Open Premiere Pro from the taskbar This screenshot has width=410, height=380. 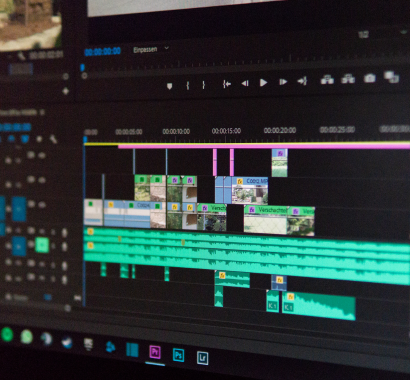click(x=155, y=352)
